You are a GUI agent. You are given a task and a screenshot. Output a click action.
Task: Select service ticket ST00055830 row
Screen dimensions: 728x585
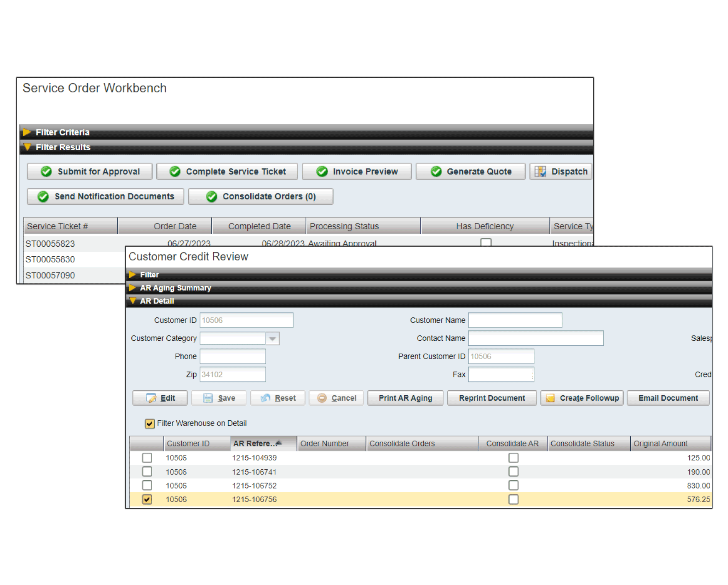50,260
